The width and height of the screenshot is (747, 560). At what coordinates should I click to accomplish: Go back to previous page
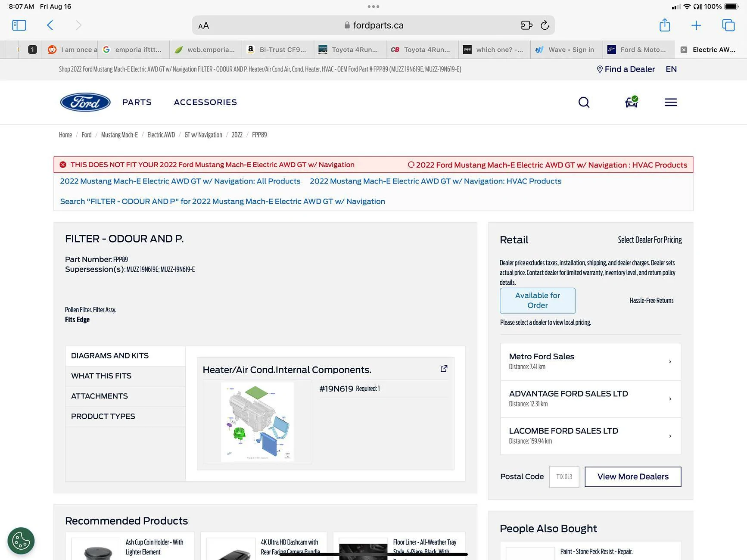[50, 25]
